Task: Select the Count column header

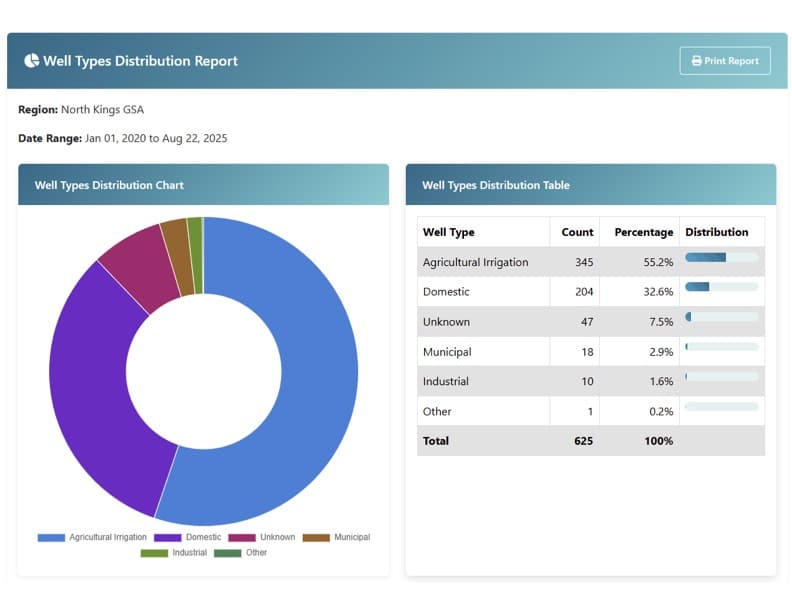Action: (x=577, y=232)
